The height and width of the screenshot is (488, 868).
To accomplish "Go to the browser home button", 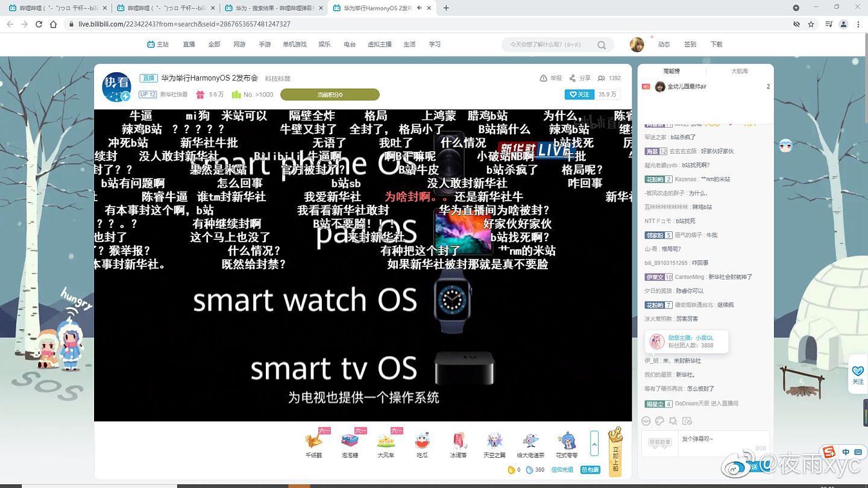I will pos(53,24).
